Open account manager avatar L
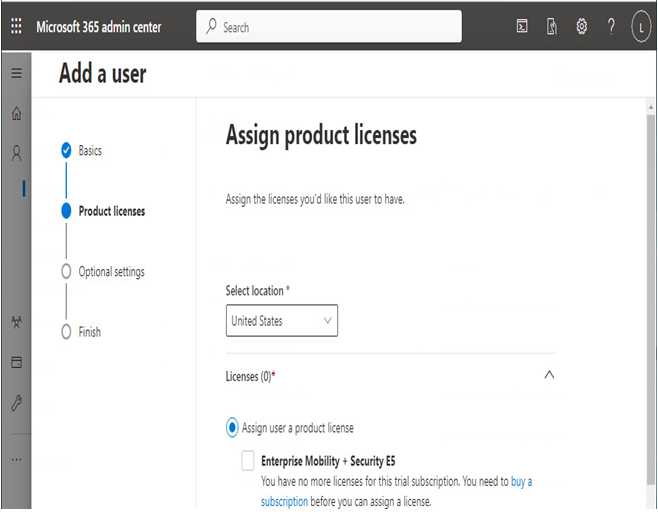The width and height of the screenshot is (658, 514). point(641,27)
